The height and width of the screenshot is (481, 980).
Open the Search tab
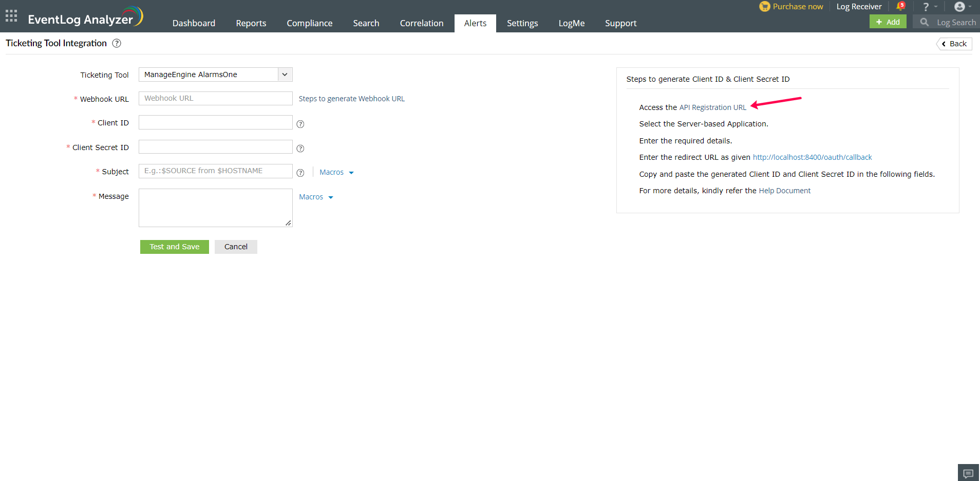click(366, 23)
